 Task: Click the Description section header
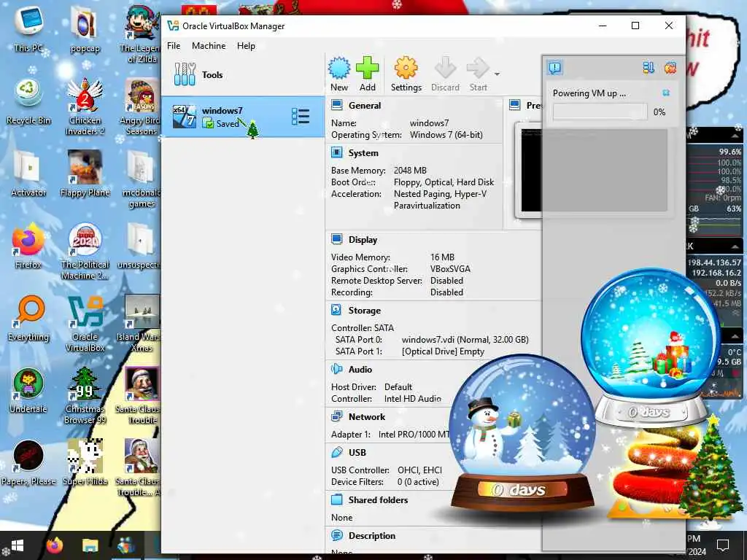[372, 536]
